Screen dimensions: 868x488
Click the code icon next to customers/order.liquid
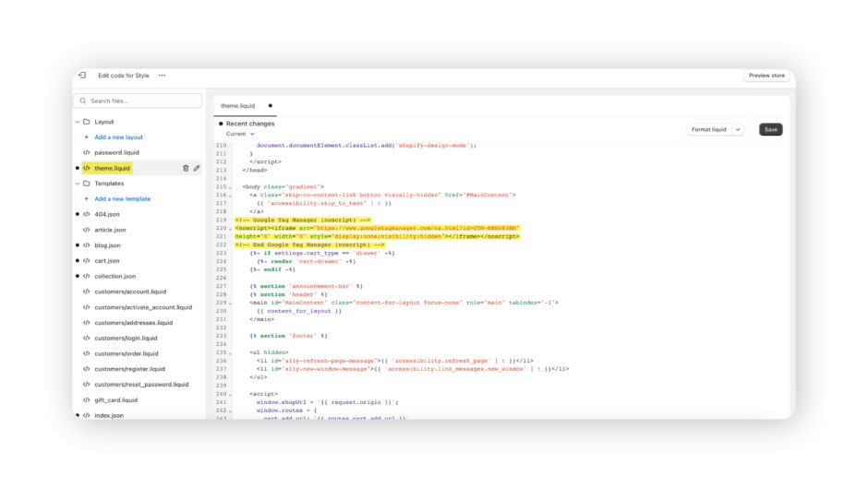click(87, 354)
